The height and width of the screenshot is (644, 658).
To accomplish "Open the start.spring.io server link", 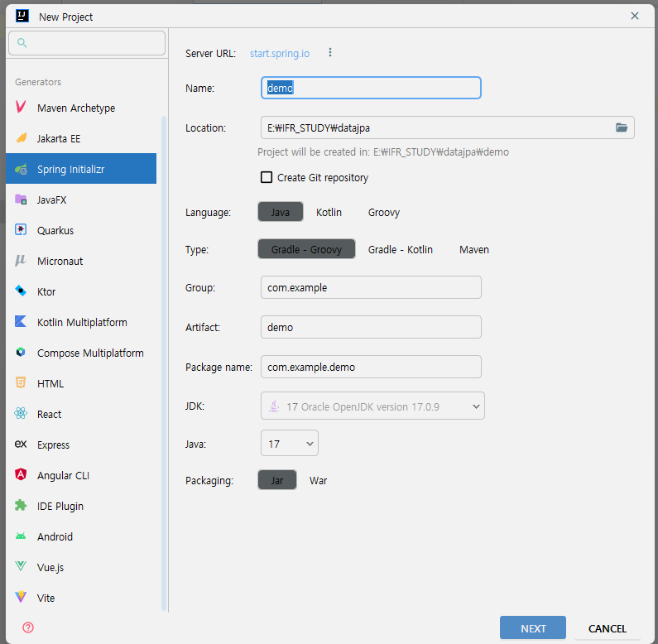I will pos(280,53).
